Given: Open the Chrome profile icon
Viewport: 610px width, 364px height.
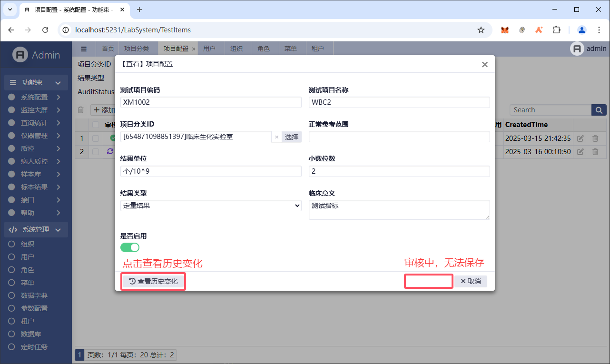Looking at the screenshot, I should tap(582, 30).
